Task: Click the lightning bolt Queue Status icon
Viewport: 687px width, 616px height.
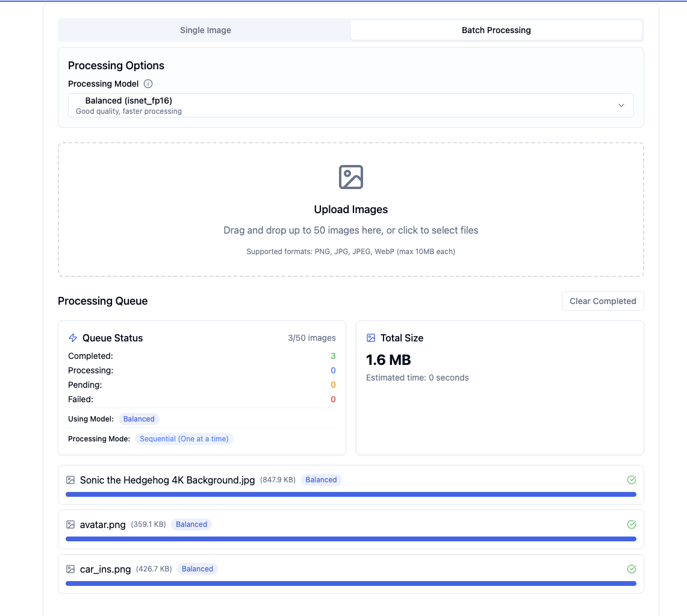Action: coord(73,338)
